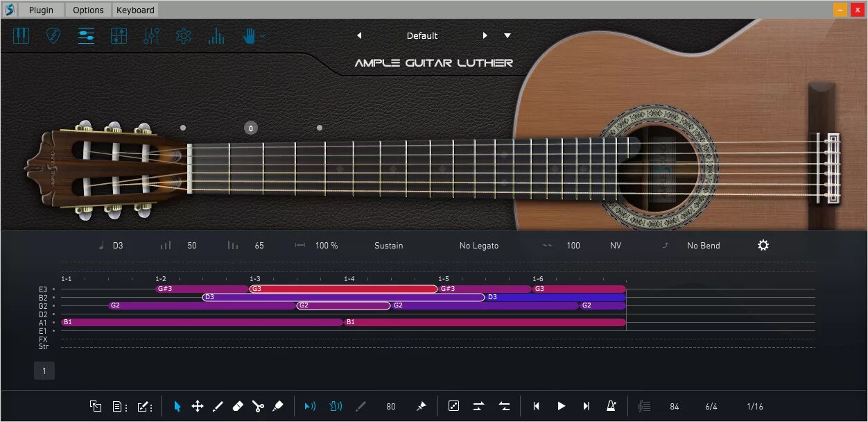This screenshot has width=868, height=422.
Task: Select the first B1 note on the A1 string
Action: pyautogui.click(x=202, y=322)
